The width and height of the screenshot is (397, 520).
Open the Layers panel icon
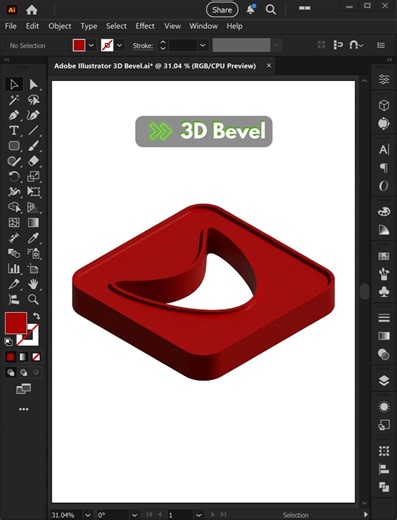tap(384, 380)
